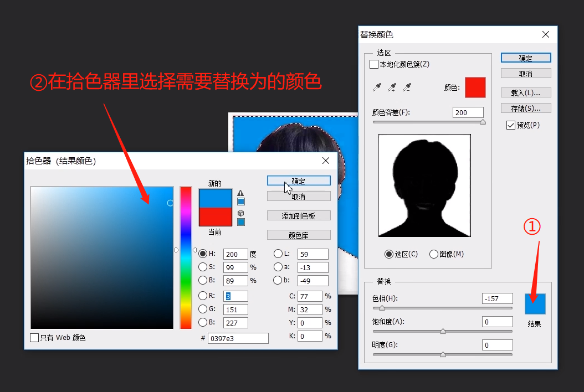Screen dimensions: 584x392
Task: Select the subtract-from-sample eyedropper
Action: click(407, 87)
